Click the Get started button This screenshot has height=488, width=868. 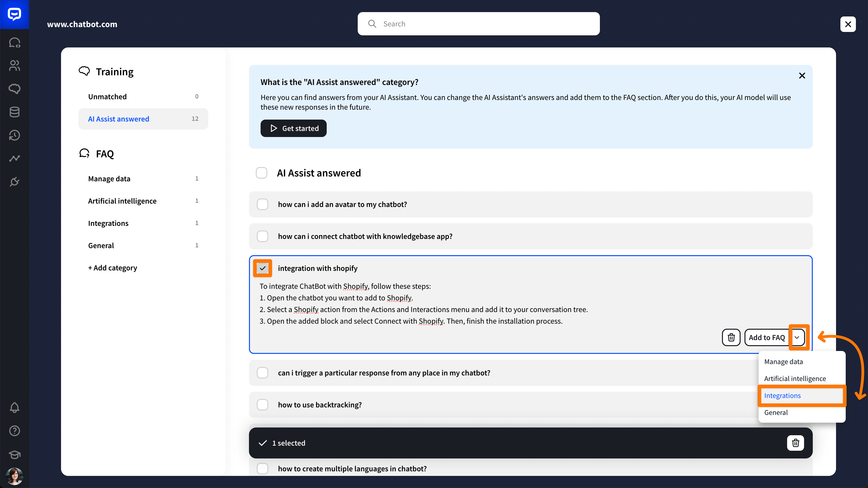[x=294, y=128]
